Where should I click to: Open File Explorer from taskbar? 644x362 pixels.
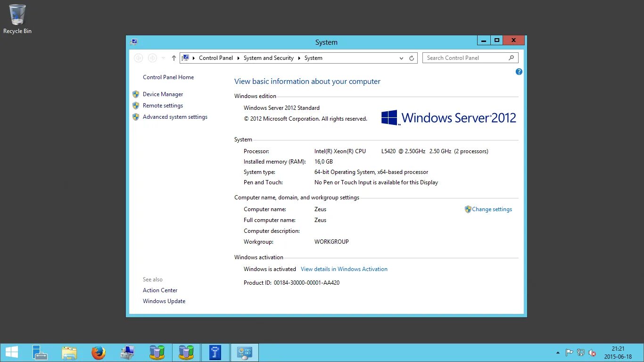click(69, 352)
